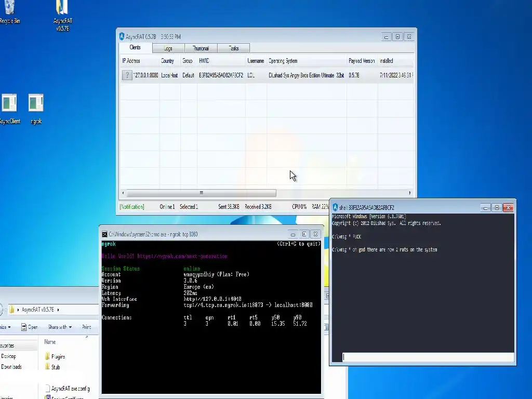The width and height of the screenshot is (532, 399).
Task: Click the unknown-flag icon in the client row
Action: point(127,75)
